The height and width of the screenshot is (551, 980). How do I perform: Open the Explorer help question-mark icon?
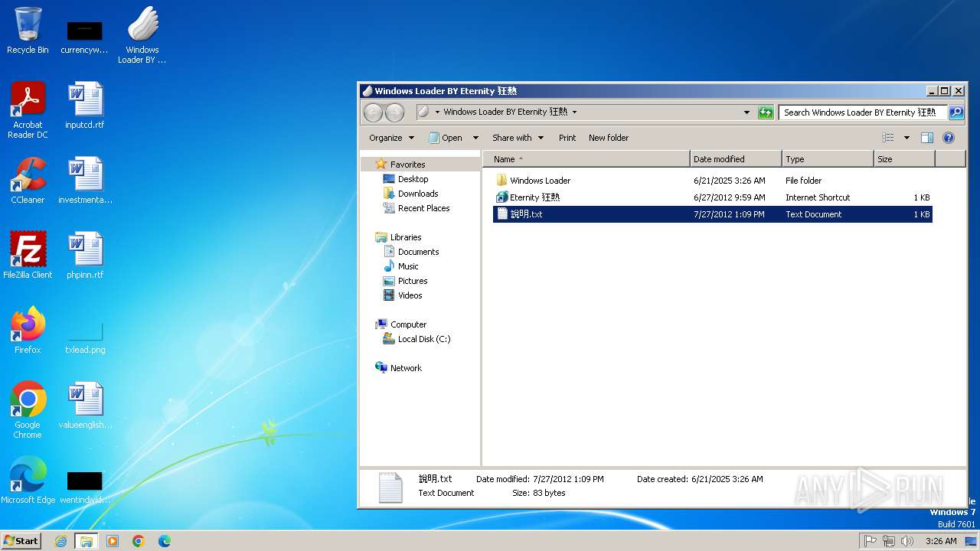[949, 138]
